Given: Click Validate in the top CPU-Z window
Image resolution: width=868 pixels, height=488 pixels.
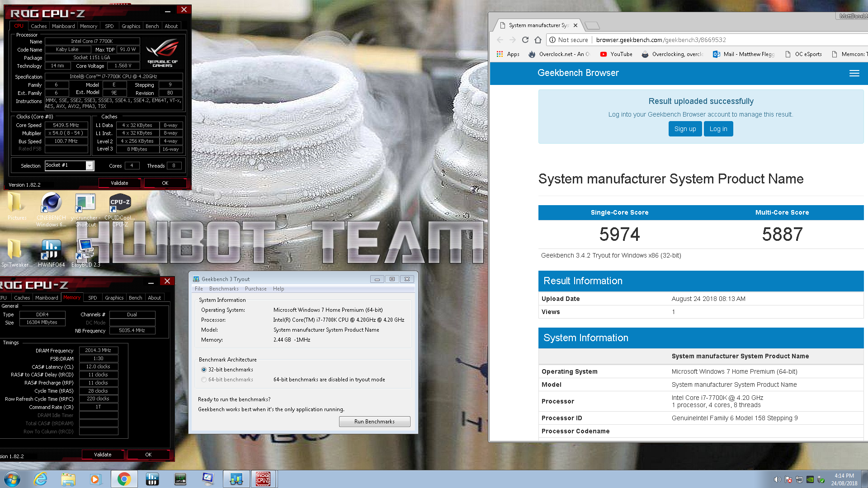Looking at the screenshot, I should point(119,183).
